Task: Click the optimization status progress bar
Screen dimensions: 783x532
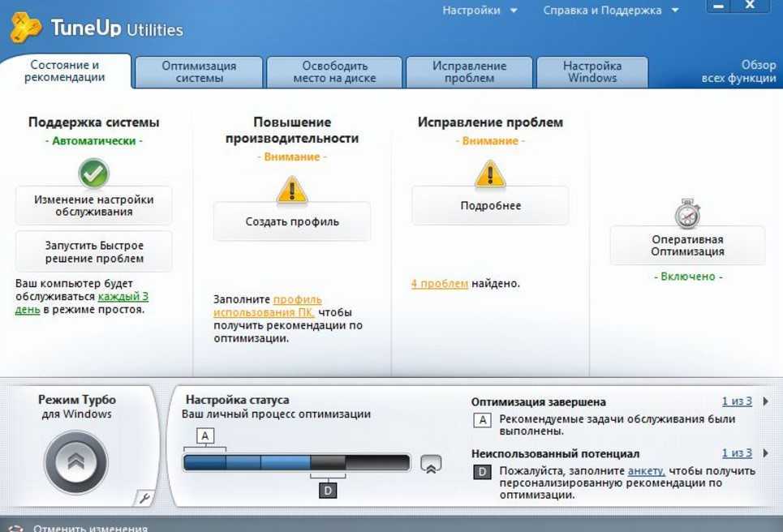Action: click(x=297, y=462)
